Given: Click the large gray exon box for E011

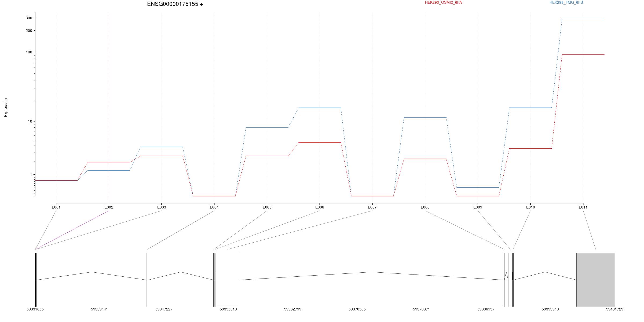Looking at the screenshot, I should (596, 280).
